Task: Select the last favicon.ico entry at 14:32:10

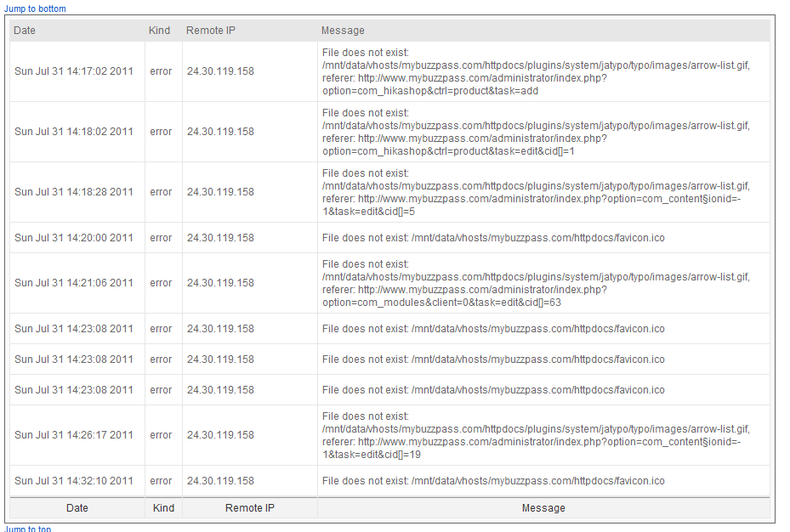Action: [x=389, y=481]
